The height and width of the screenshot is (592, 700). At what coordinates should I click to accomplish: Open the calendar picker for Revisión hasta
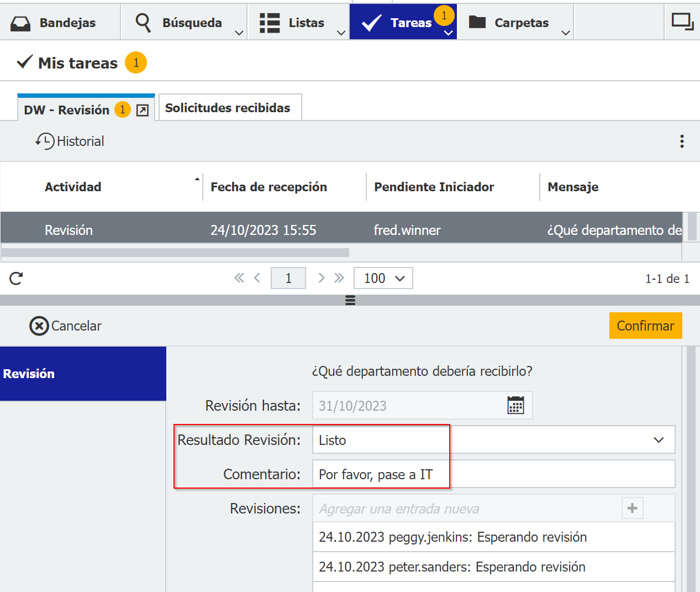click(x=515, y=405)
